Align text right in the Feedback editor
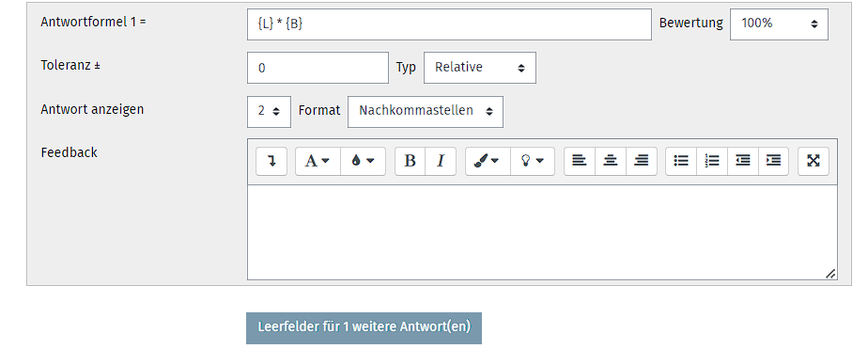Image resolution: width=868 pixels, height=349 pixels. tap(642, 161)
